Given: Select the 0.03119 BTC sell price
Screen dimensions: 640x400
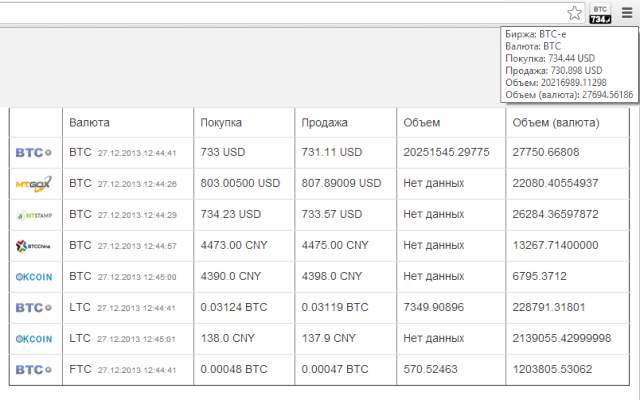Looking at the screenshot, I should point(335,307).
